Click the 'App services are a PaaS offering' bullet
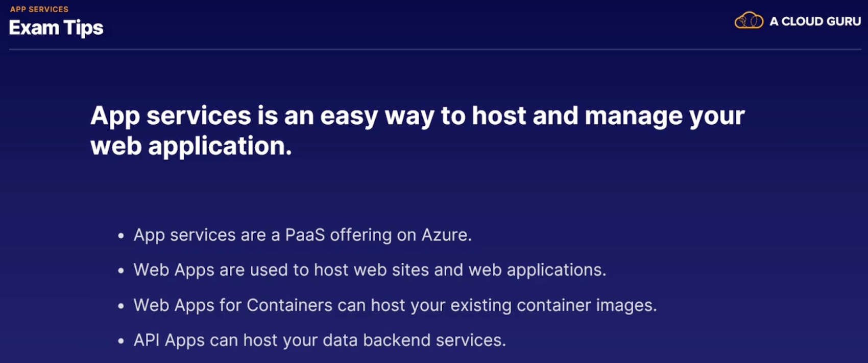Screen dimensions: 868x363 click(x=302, y=235)
